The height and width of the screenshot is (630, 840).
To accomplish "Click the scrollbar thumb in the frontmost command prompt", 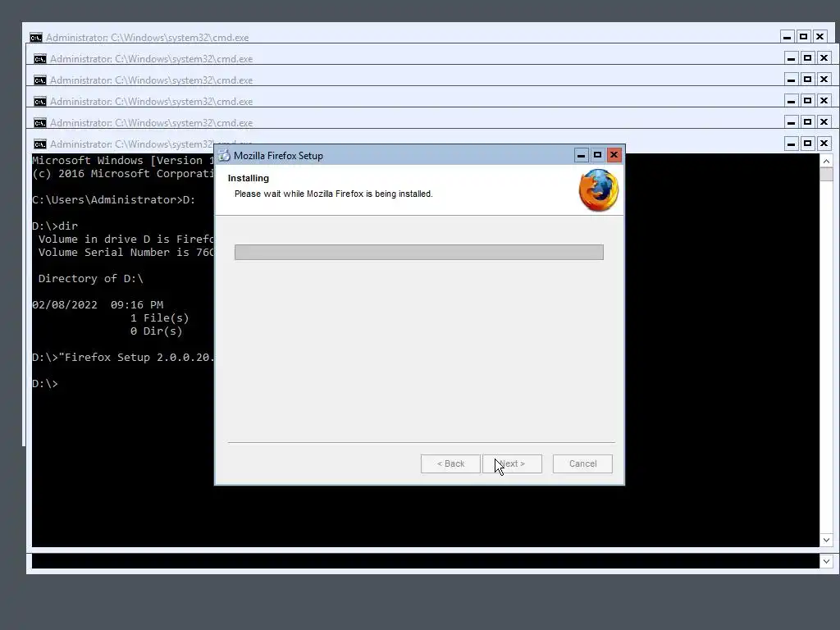I will coord(826,175).
